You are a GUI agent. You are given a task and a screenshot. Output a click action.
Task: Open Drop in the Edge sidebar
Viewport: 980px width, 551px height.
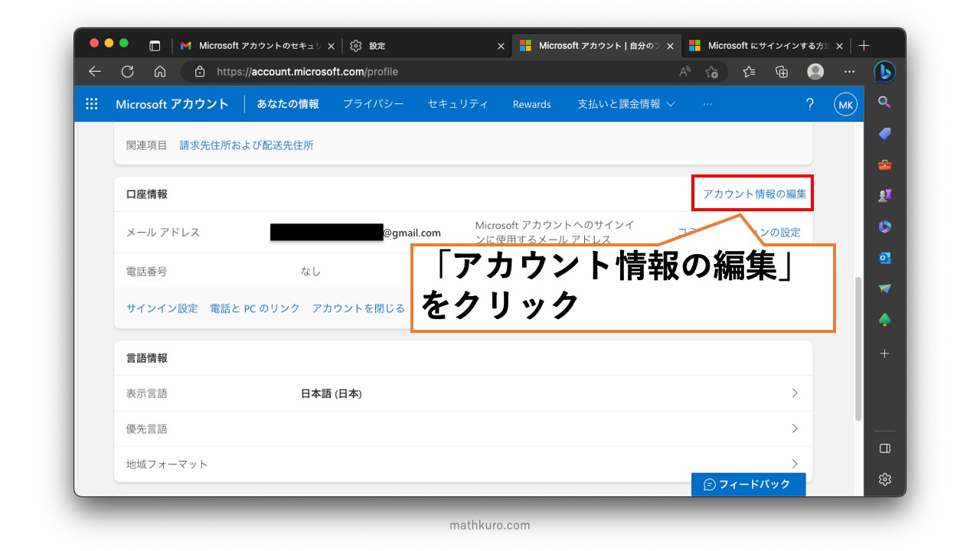(x=884, y=286)
